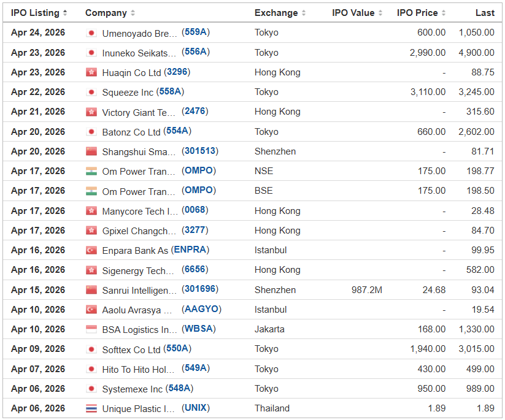Select Enpara Bank As company name
The width and height of the screenshot is (505, 420).
tap(135, 251)
